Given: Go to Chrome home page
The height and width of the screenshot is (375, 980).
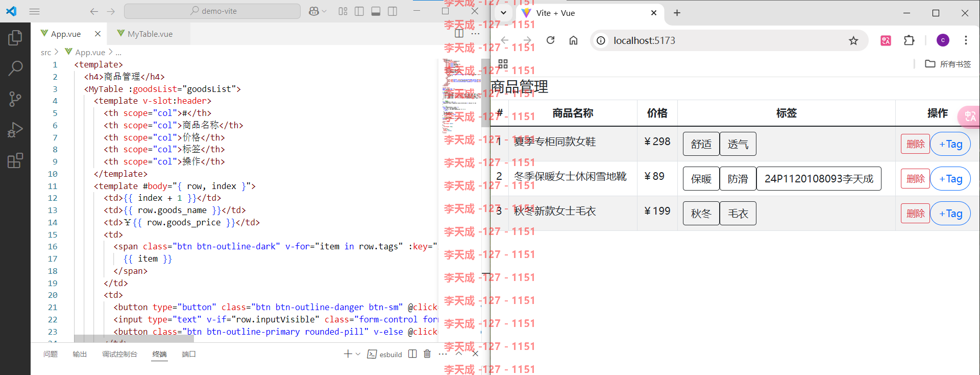Looking at the screenshot, I should (573, 40).
